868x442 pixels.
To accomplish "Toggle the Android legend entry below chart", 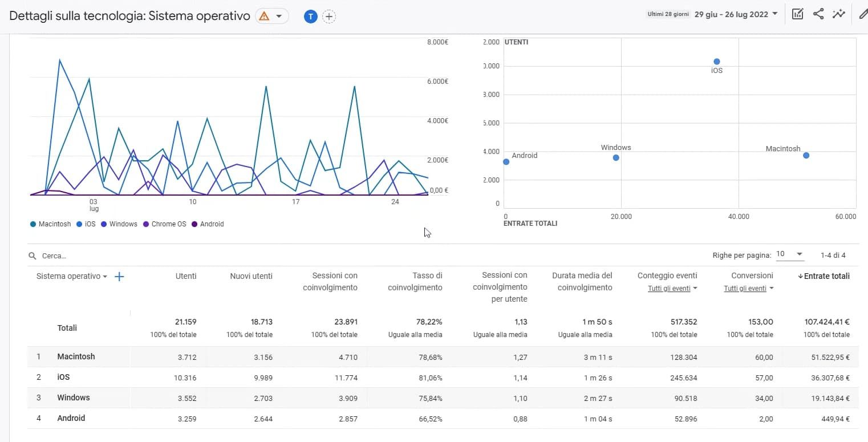I will coord(208,224).
